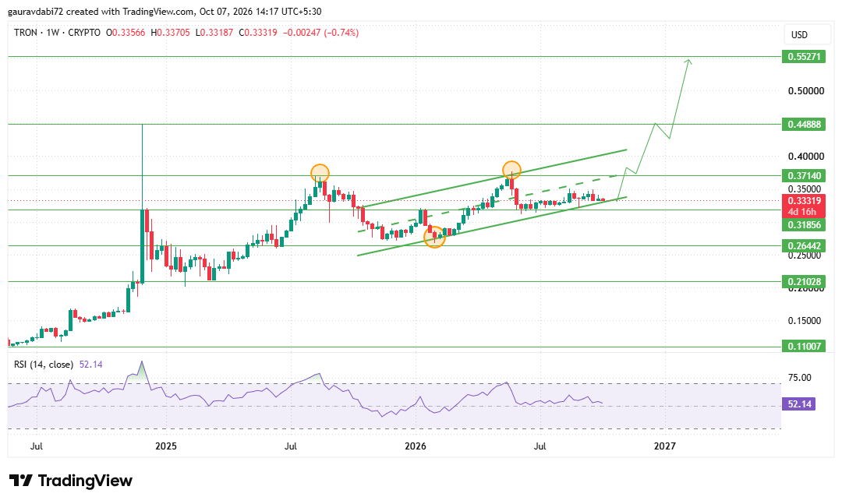Click the countdown 4d 16h label

tap(801, 211)
